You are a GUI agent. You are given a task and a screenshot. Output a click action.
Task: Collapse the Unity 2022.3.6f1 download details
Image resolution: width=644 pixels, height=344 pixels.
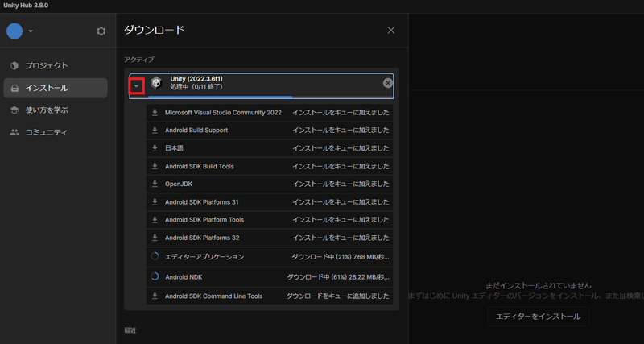point(137,86)
